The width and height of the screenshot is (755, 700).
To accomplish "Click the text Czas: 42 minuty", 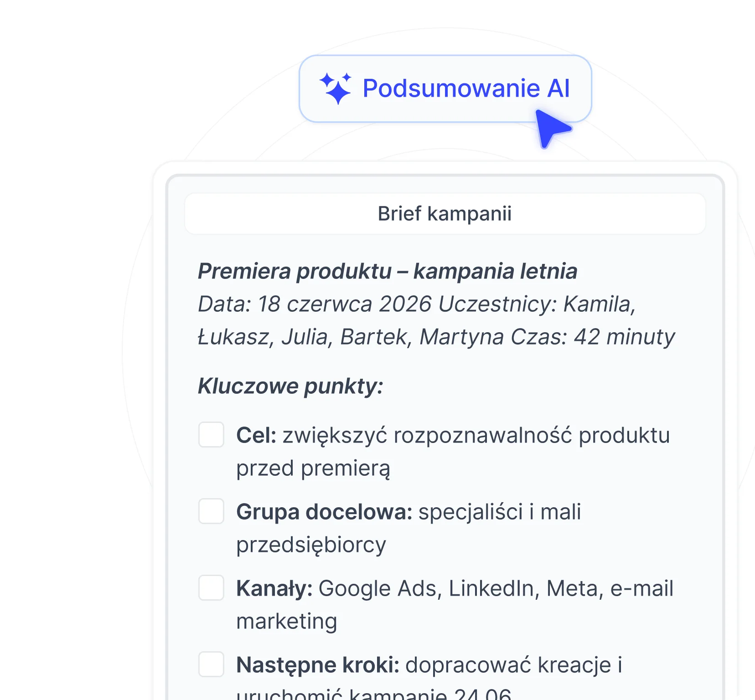I will pos(593,337).
